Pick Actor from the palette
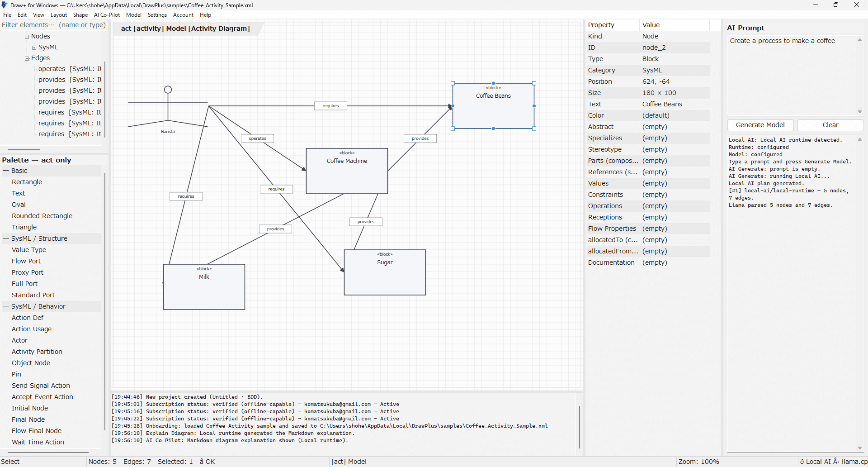This screenshot has height=467, width=868. coord(20,340)
